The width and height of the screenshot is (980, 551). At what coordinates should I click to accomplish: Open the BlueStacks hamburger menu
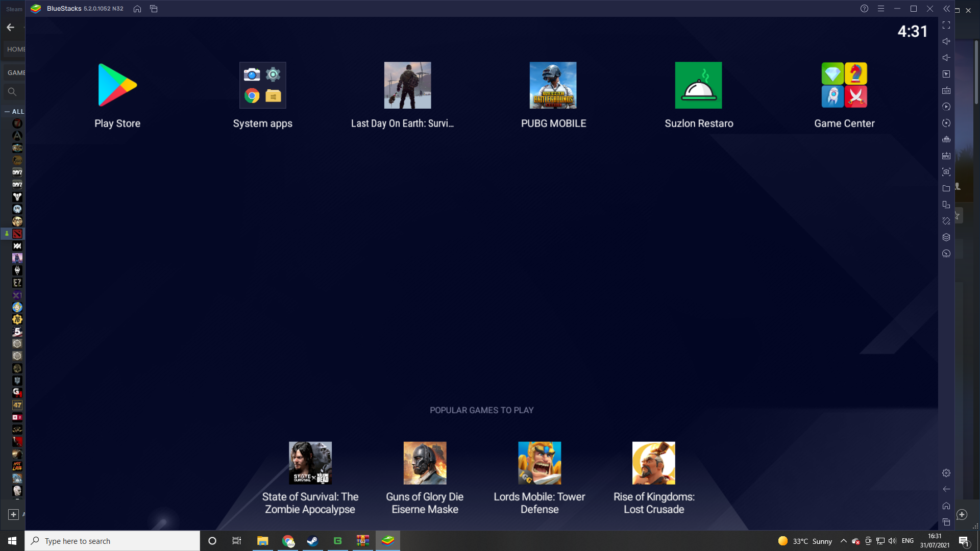pyautogui.click(x=881, y=9)
